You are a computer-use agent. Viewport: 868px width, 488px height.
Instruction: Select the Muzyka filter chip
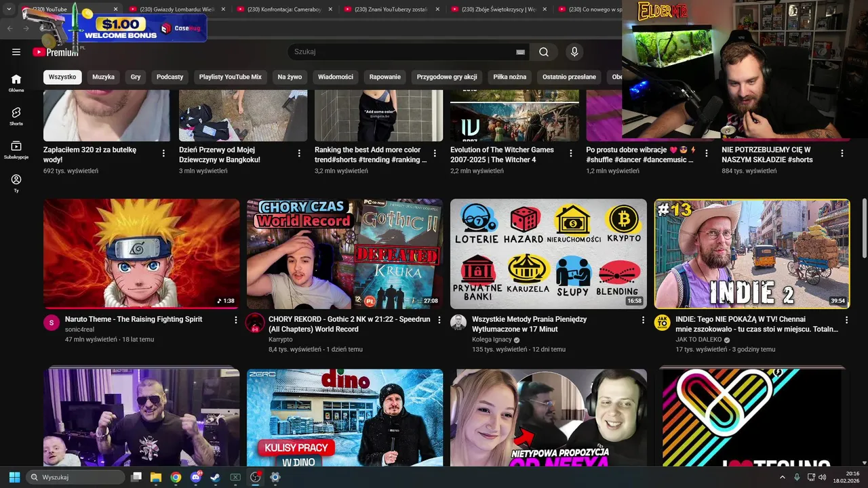pos(103,77)
